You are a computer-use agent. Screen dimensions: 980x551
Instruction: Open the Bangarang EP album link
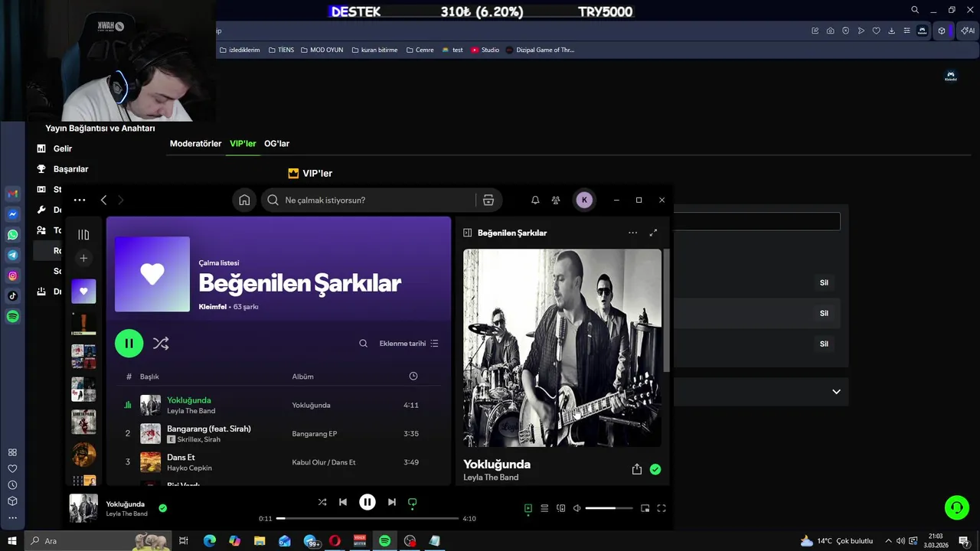(x=315, y=434)
